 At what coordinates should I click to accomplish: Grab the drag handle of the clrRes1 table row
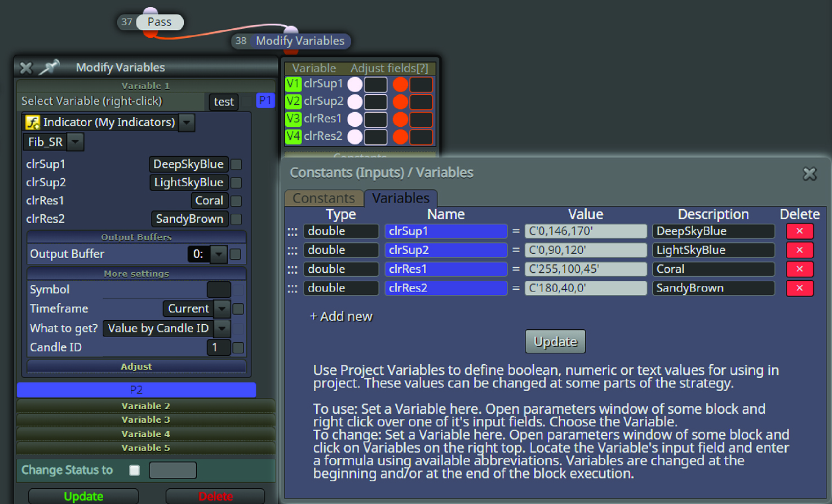293,270
